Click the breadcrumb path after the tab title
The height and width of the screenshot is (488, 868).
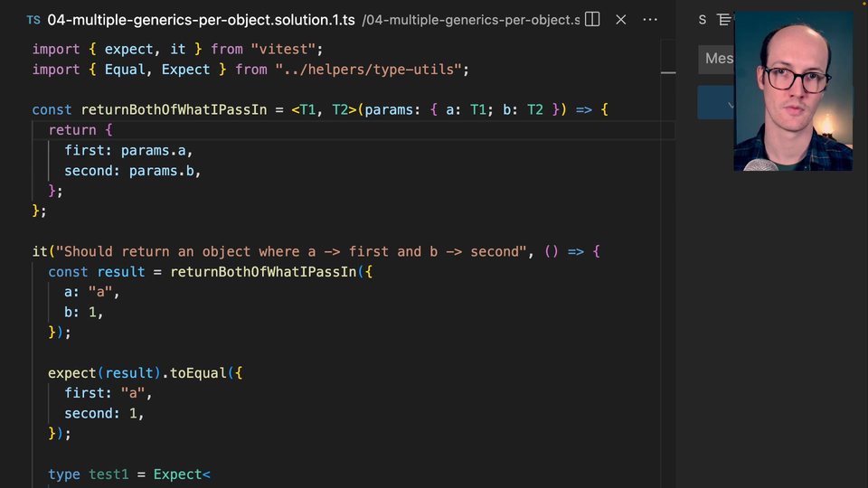(x=470, y=20)
